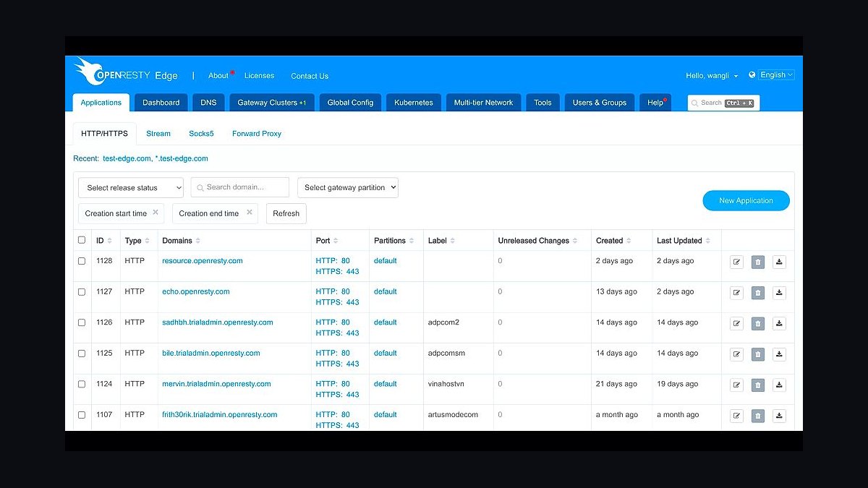Open the Contact Us link
Image resolution: width=868 pixels, height=488 pixels.
coord(310,76)
